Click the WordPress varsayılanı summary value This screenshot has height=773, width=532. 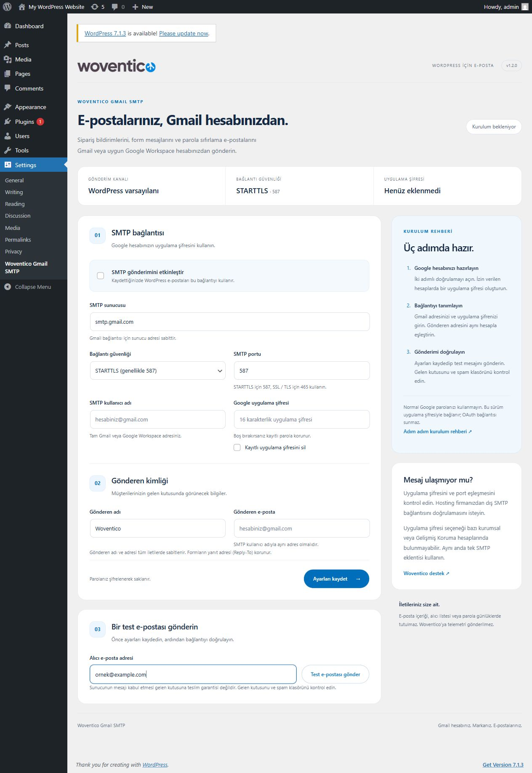click(x=123, y=191)
